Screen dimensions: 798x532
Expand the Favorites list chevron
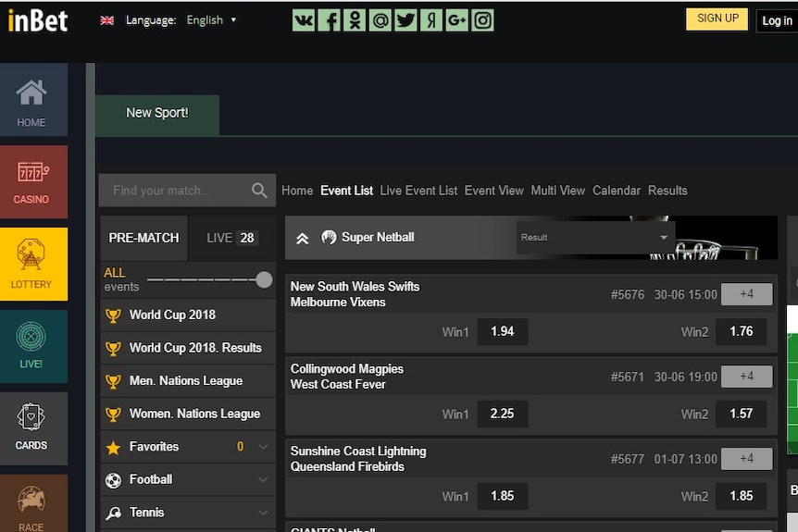click(263, 447)
